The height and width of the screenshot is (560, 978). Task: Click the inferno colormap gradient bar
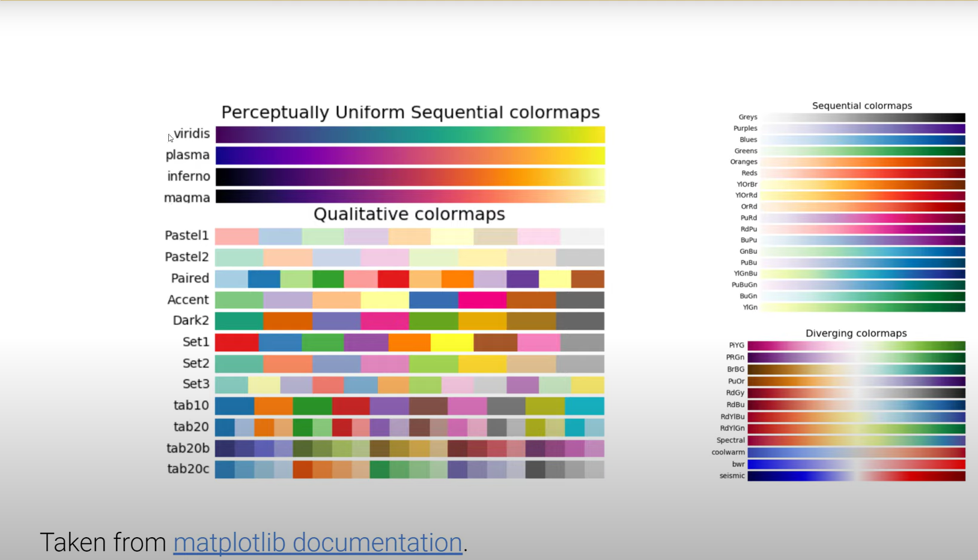[410, 177]
